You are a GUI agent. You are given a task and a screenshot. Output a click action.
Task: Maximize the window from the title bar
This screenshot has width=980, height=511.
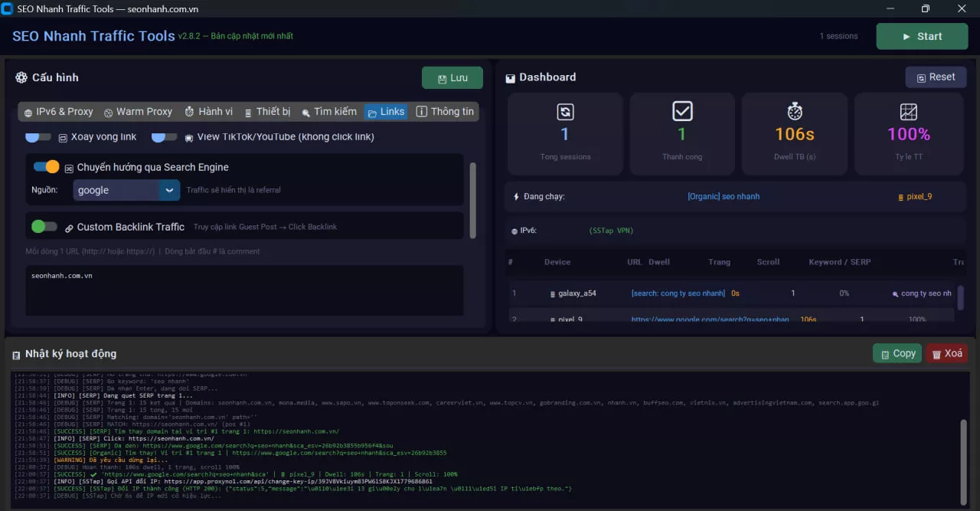pos(926,8)
